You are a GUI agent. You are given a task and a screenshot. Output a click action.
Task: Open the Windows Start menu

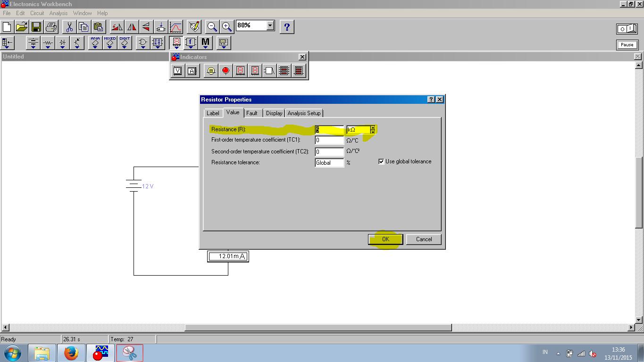click(x=12, y=353)
